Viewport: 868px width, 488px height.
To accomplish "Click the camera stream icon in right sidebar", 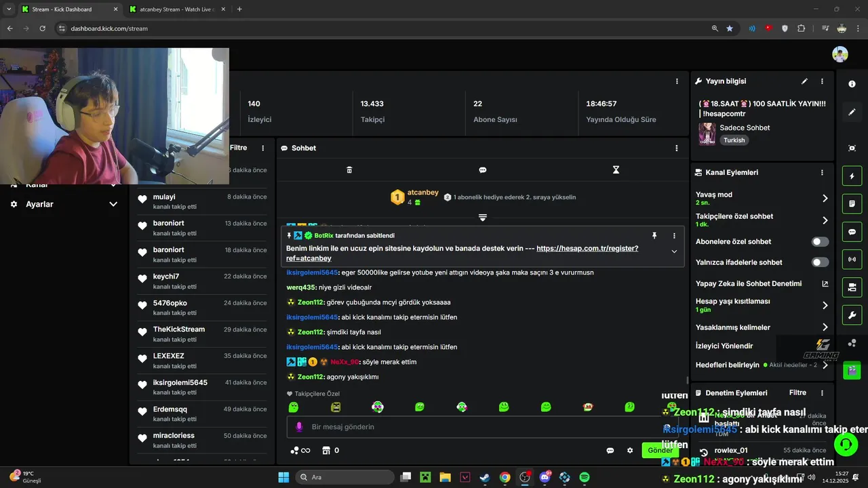I will point(852,287).
